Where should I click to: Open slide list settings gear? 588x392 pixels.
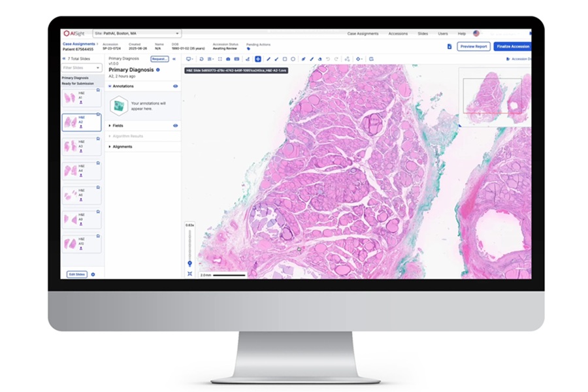click(93, 274)
